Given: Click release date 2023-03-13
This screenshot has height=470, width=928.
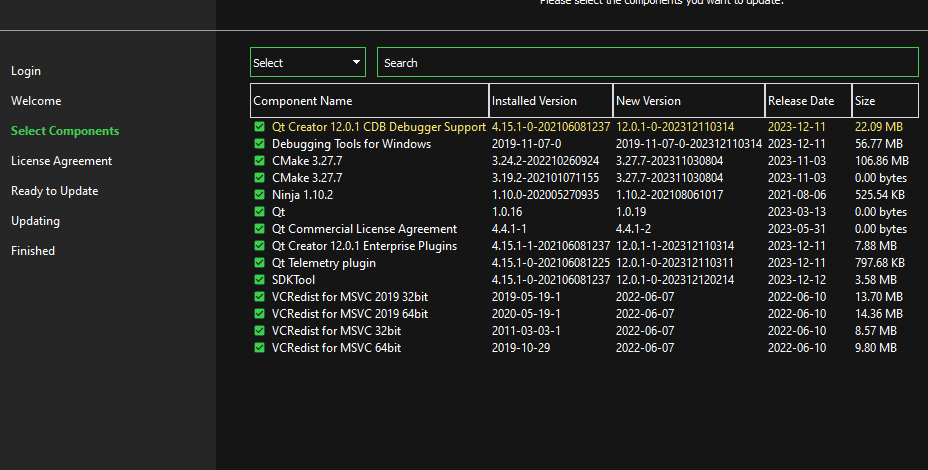Looking at the screenshot, I should click(797, 212).
